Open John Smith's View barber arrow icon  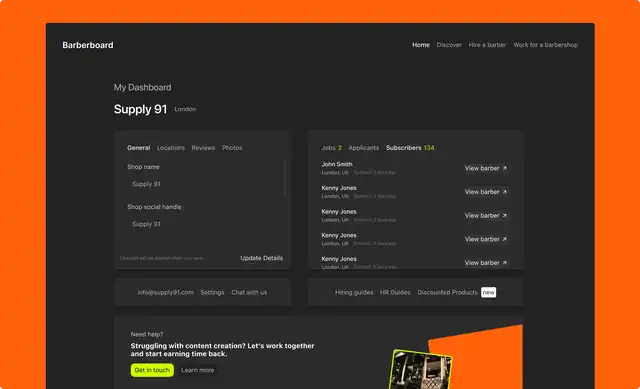pyautogui.click(x=504, y=168)
